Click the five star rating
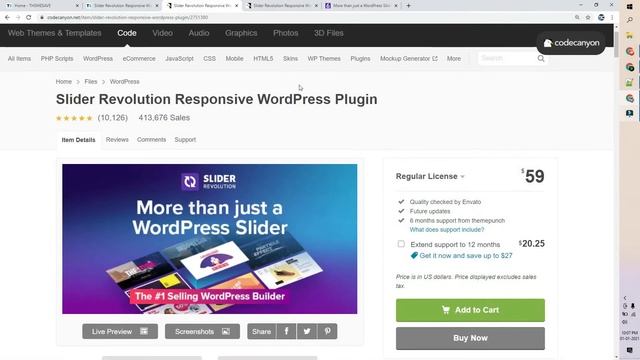The image size is (640, 360). tap(74, 118)
